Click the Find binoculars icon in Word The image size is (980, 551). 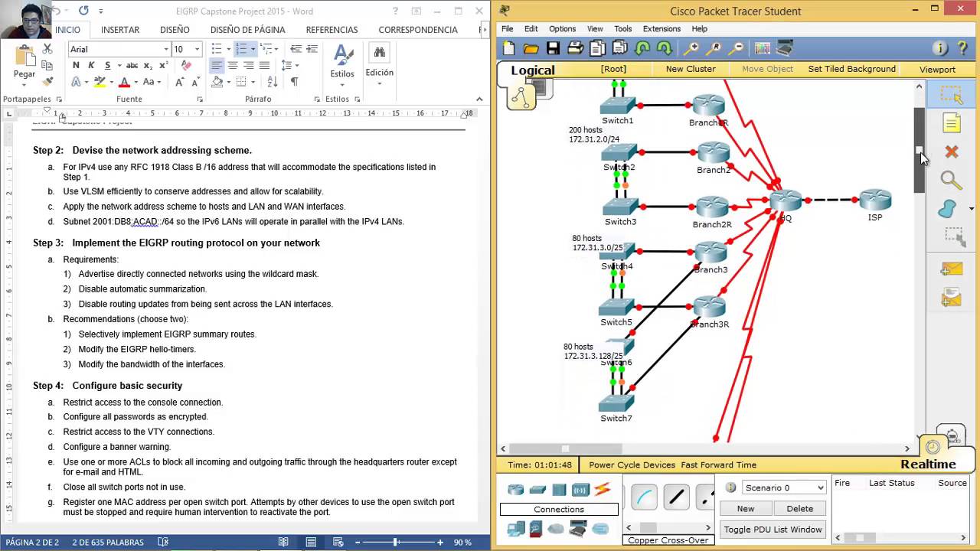pyautogui.click(x=379, y=54)
